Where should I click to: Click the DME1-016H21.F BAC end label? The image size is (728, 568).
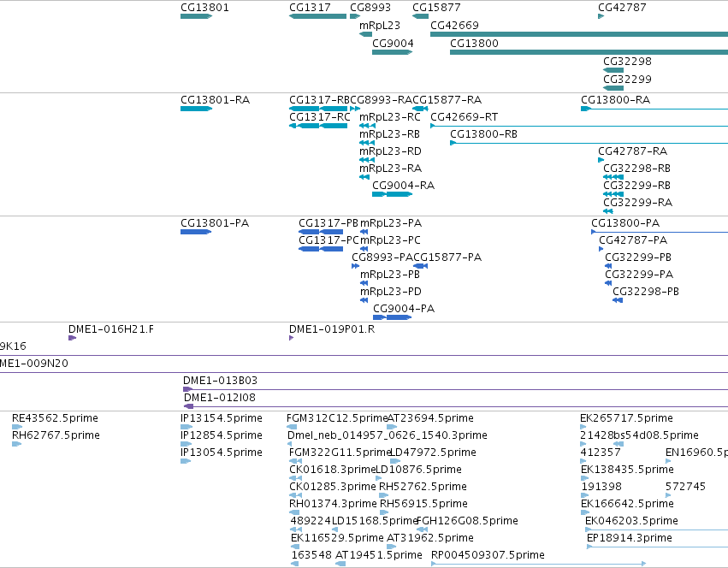click(x=111, y=329)
